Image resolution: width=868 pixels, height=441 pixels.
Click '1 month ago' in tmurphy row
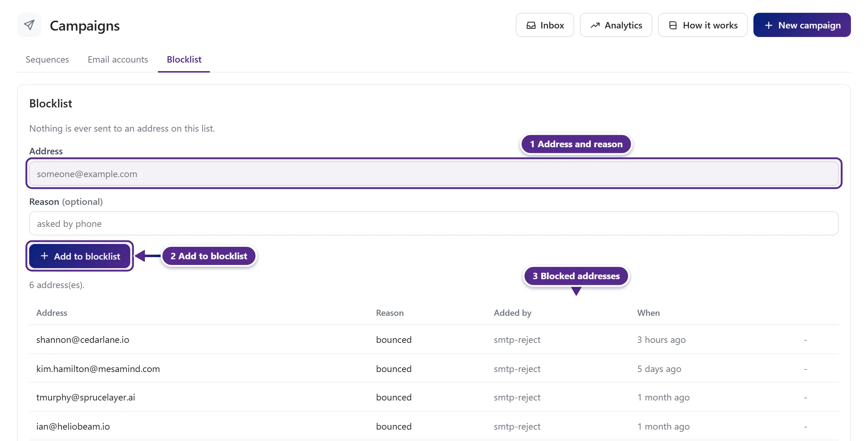pyautogui.click(x=663, y=397)
